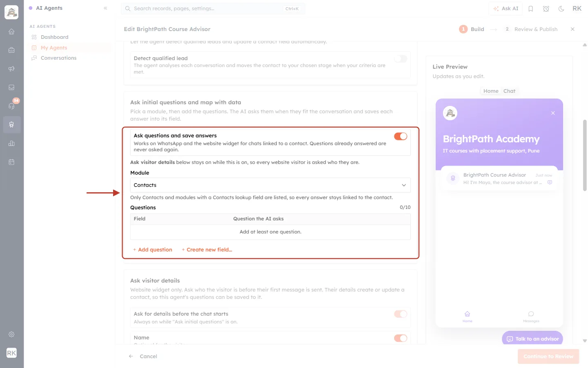The width and height of the screenshot is (588, 368).
Task: Open the bar chart reports icon
Action: (11, 143)
